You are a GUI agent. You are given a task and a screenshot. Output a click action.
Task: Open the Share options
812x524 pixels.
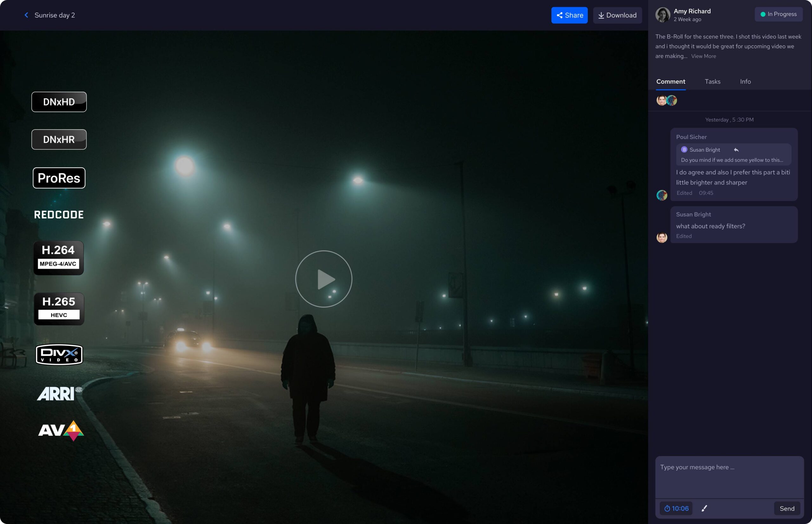[570, 15]
